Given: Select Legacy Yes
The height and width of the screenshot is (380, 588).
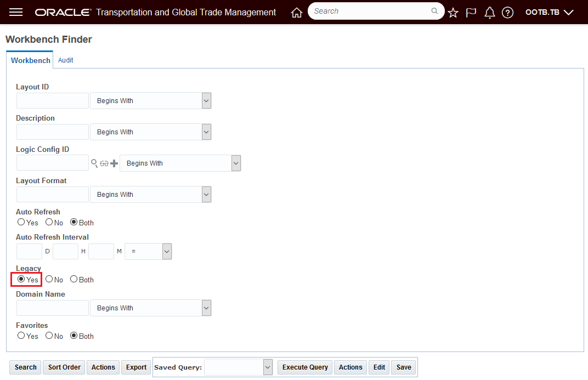Looking at the screenshot, I should point(21,279).
